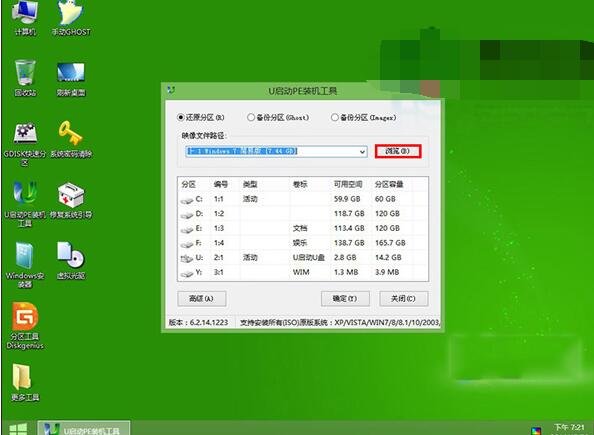The height and width of the screenshot is (435, 594).
Task: Launch the 手动GHOST desktop icon
Action: click(71, 17)
